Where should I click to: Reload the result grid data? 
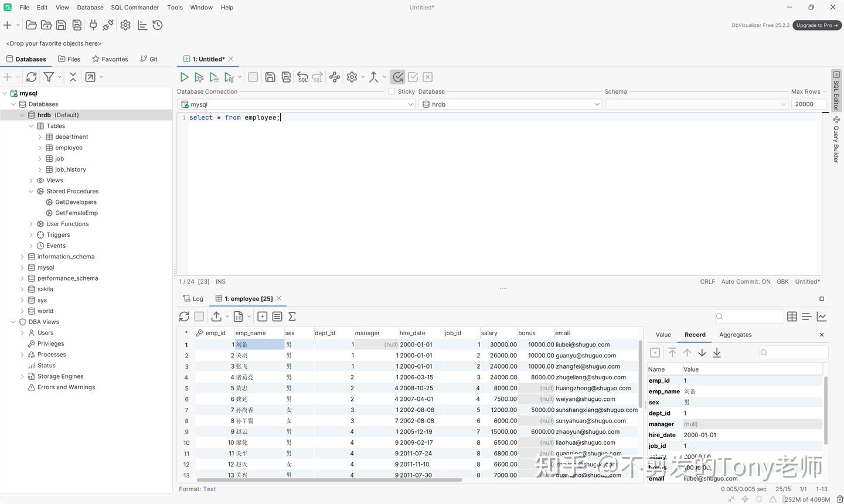tap(184, 316)
